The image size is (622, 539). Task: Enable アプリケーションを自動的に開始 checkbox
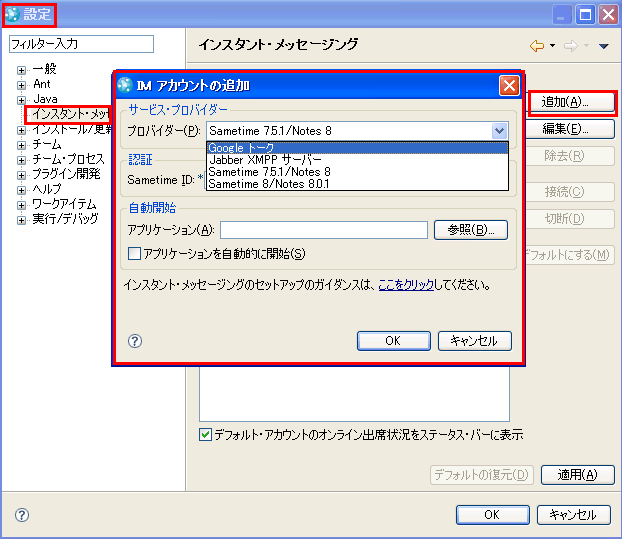(134, 253)
